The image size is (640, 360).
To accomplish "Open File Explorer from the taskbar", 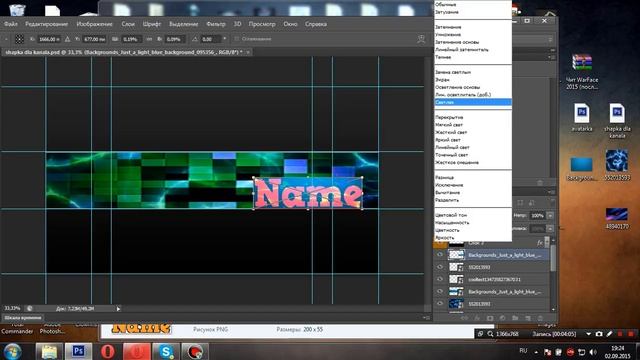I will tap(49, 351).
